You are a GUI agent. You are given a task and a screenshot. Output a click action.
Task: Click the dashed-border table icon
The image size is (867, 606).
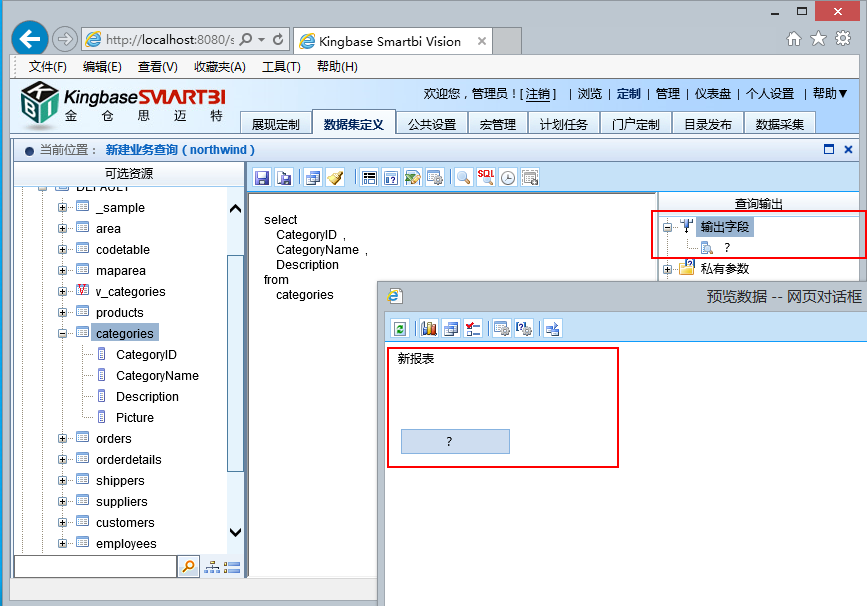click(530, 177)
